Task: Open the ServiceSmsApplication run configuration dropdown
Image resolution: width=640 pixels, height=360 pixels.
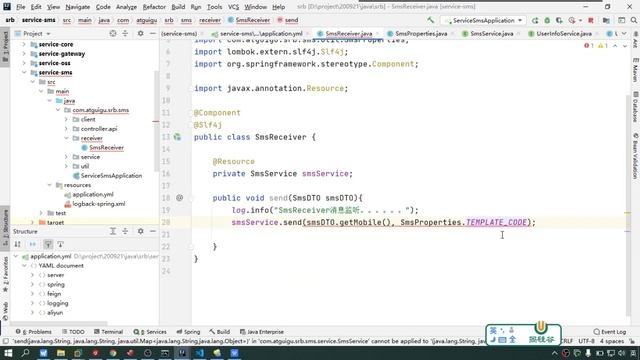Action: click(x=483, y=20)
